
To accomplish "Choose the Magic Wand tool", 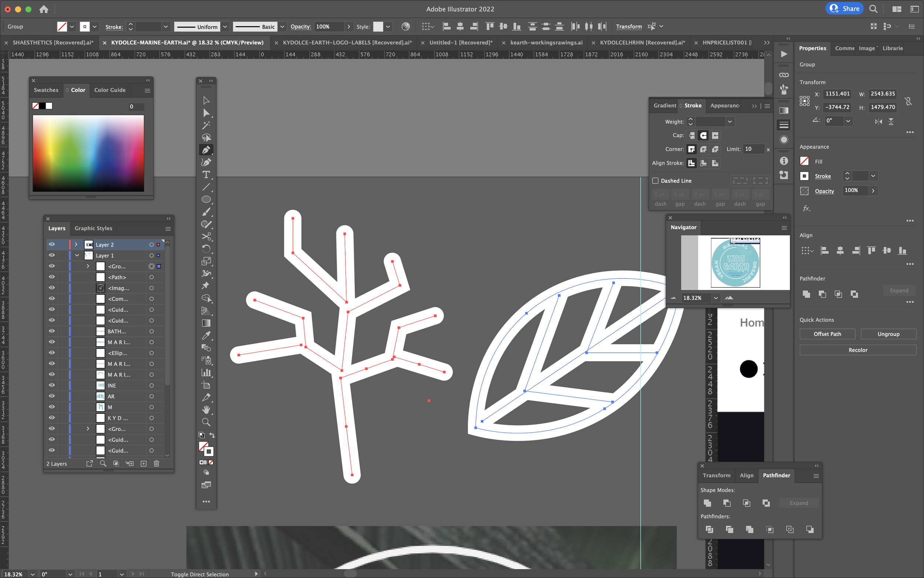I will (x=206, y=125).
